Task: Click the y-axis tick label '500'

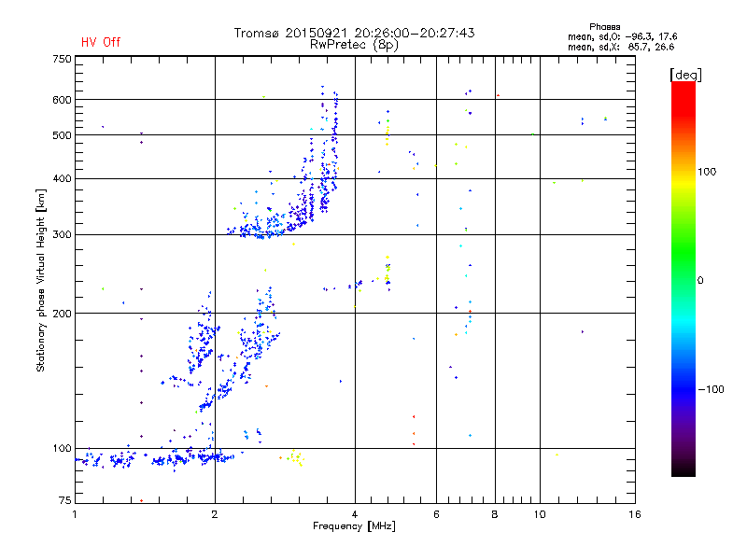Action: tap(62, 135)
